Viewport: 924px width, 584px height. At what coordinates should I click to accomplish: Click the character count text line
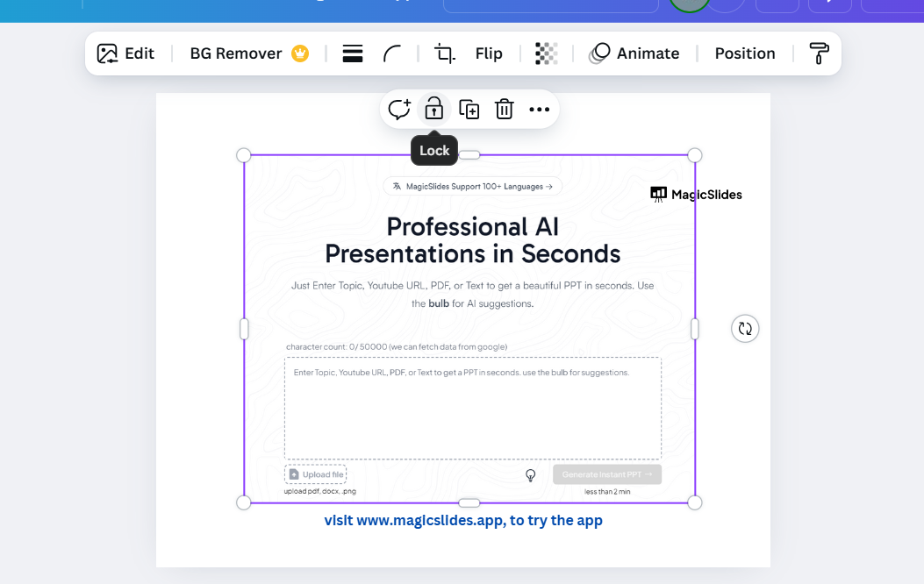(x=397, y=346)
